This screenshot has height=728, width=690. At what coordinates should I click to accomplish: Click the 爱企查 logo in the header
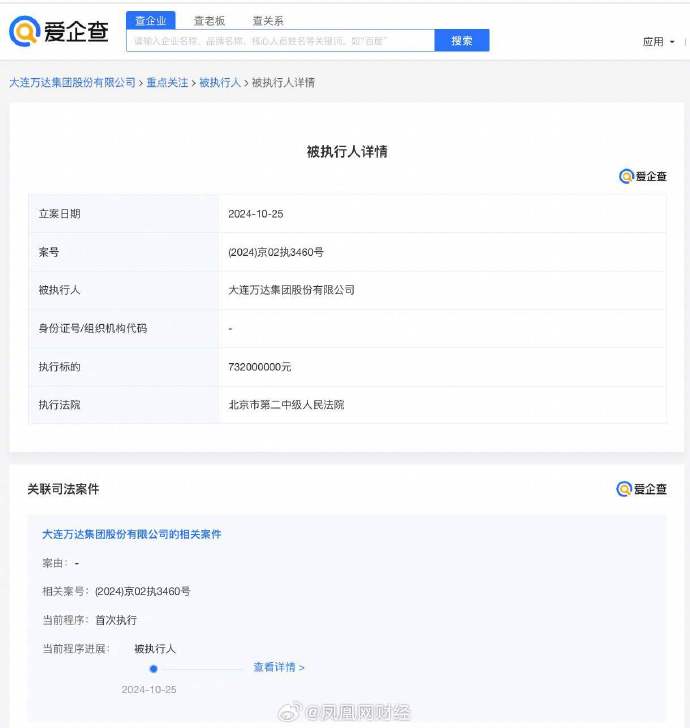click(x=59, y=31)
